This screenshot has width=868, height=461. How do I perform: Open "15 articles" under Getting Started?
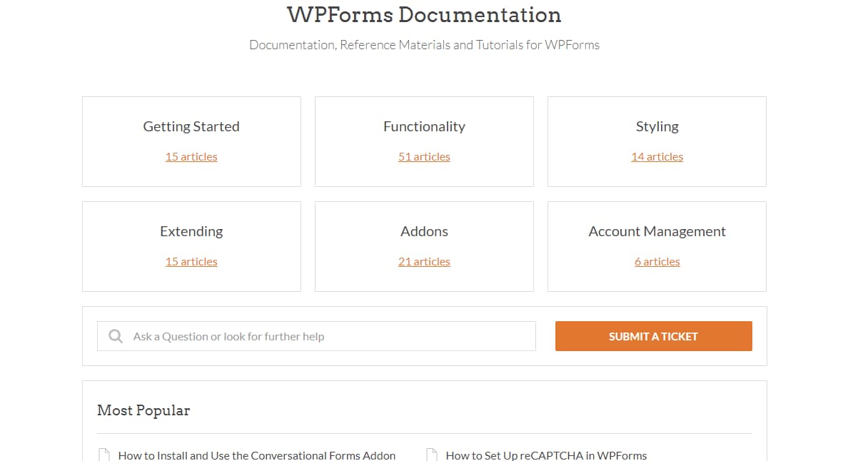(x=191, y=156)
